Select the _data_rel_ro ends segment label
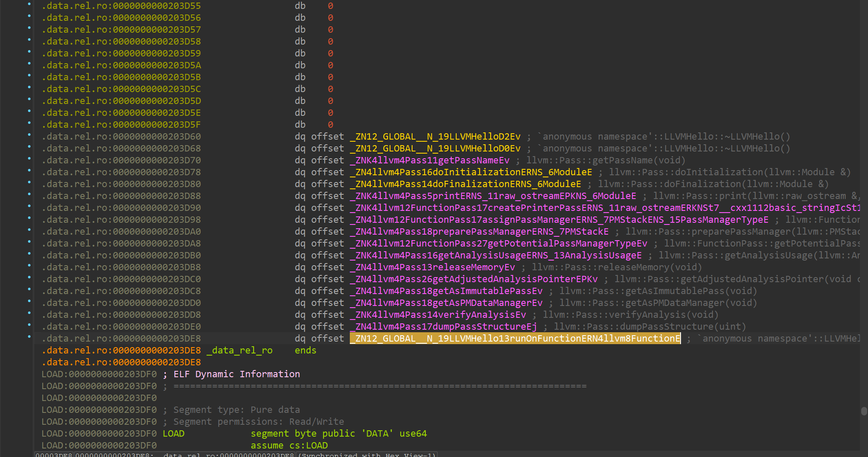This screenshot has height=457, width=868. click(x=240, y=350)
